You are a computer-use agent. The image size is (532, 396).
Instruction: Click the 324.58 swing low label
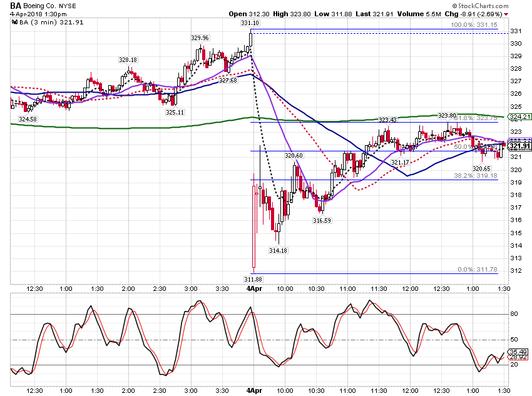(28, 119)
